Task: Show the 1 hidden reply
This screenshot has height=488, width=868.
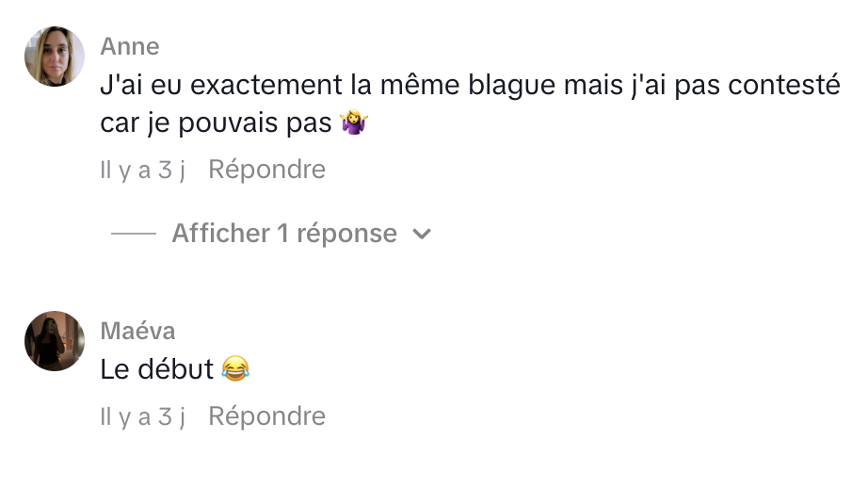Action: tap(283, 234)
